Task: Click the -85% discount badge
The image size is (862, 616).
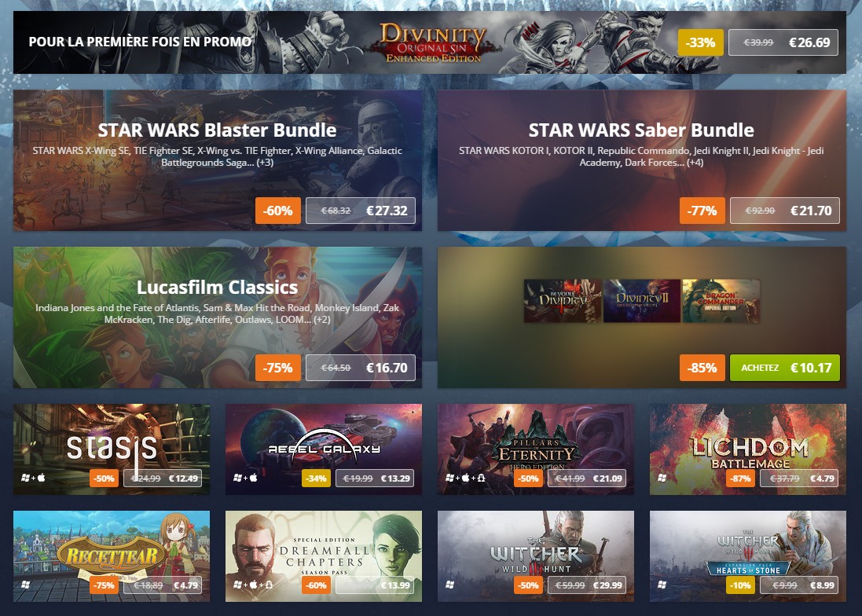Action: (x=702, y=368)
